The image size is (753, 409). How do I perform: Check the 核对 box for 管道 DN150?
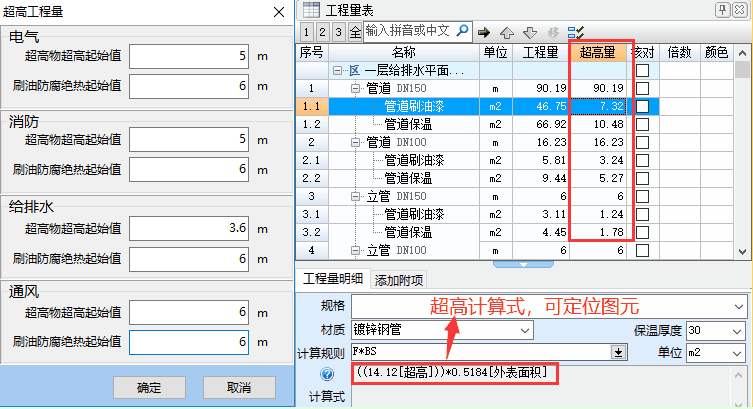(642, 88)
